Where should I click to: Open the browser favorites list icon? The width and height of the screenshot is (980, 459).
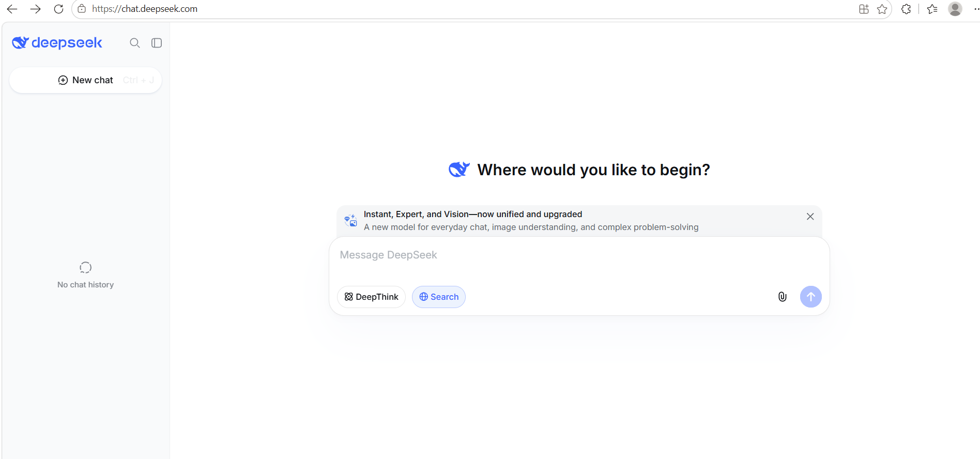[932, 9]
